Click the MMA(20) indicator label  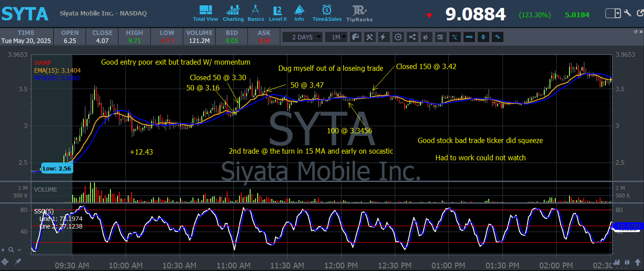coord(57,78)
